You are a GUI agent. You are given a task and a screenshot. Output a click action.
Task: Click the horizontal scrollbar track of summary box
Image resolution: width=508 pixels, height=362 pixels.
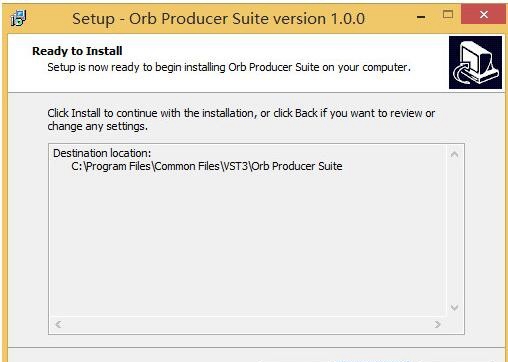248,324
